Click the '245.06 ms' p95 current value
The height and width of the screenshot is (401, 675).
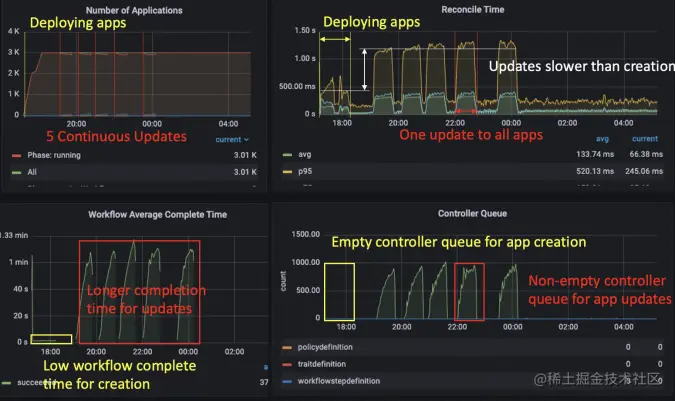tap(644, 171)
